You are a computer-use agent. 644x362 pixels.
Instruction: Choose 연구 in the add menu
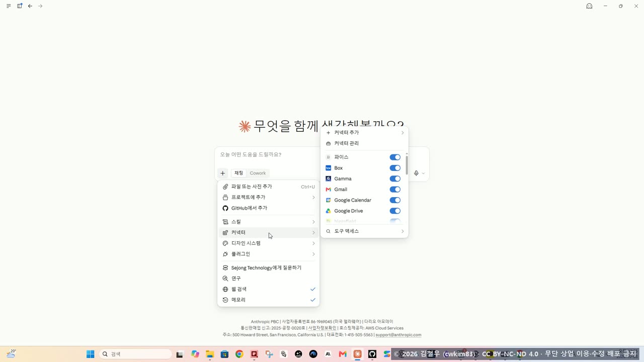pos(269,279)
